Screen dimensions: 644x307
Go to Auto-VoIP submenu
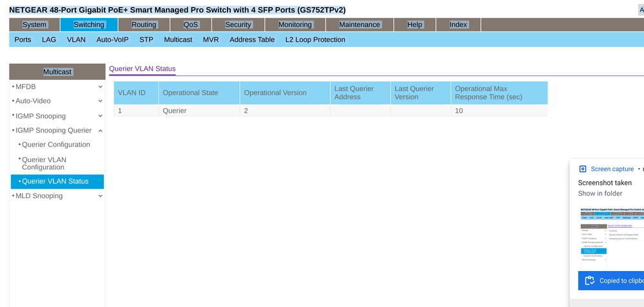pyautogui.click(x=113, y=40)
